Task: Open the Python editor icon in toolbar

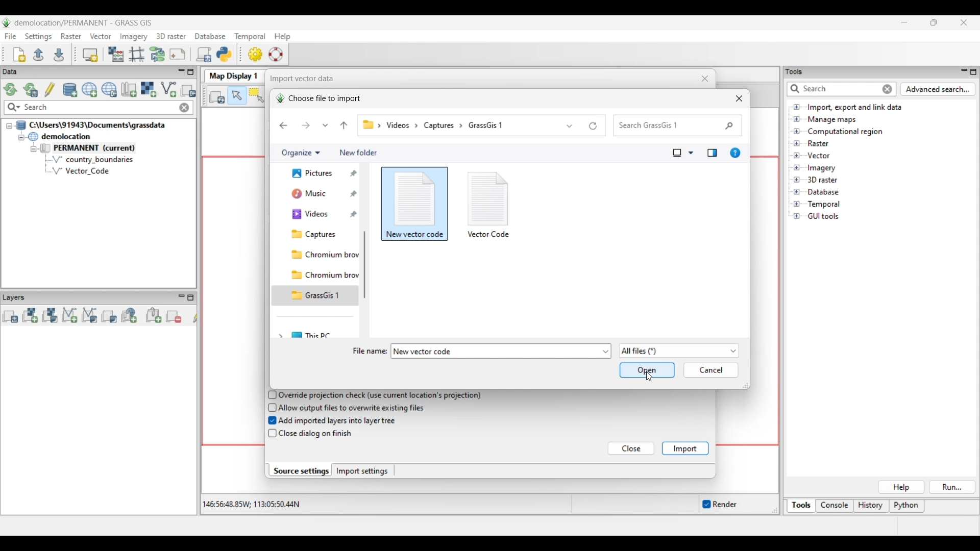Action: (225, 55)
